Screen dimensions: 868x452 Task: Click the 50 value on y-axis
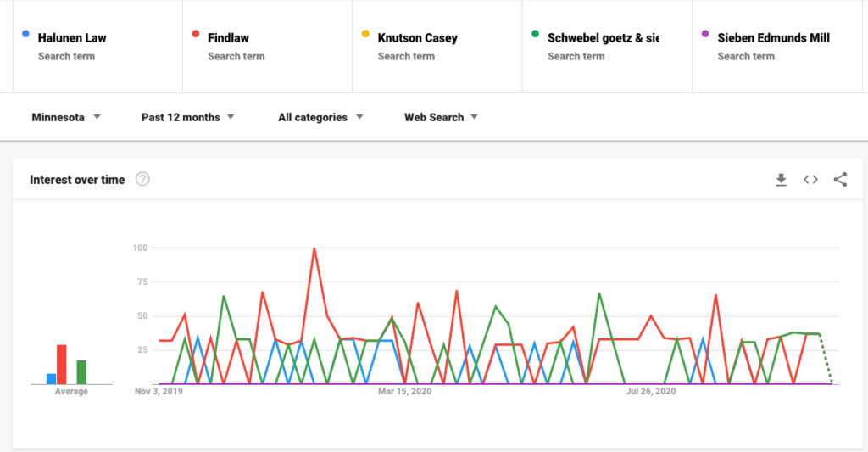[142, 316]
